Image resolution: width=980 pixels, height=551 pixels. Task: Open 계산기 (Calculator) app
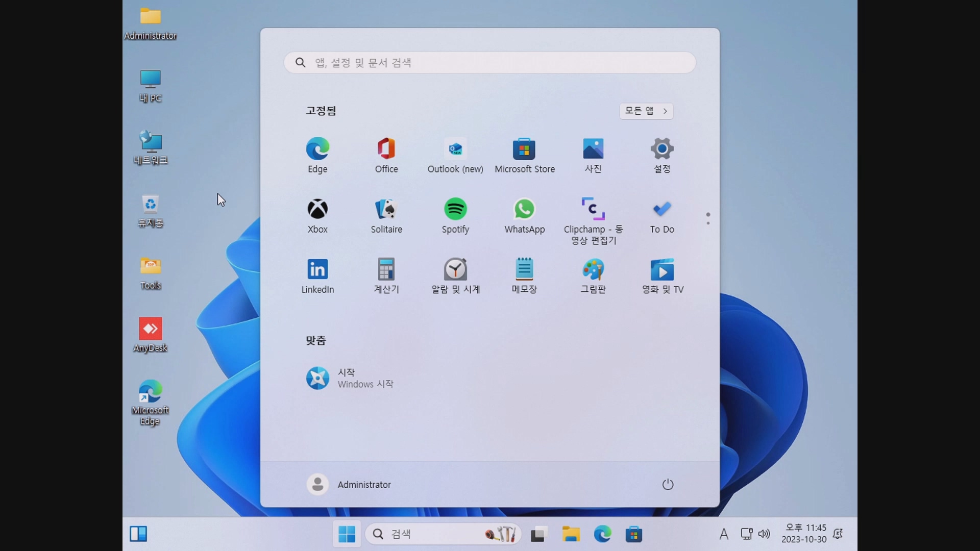pos(386,275)
